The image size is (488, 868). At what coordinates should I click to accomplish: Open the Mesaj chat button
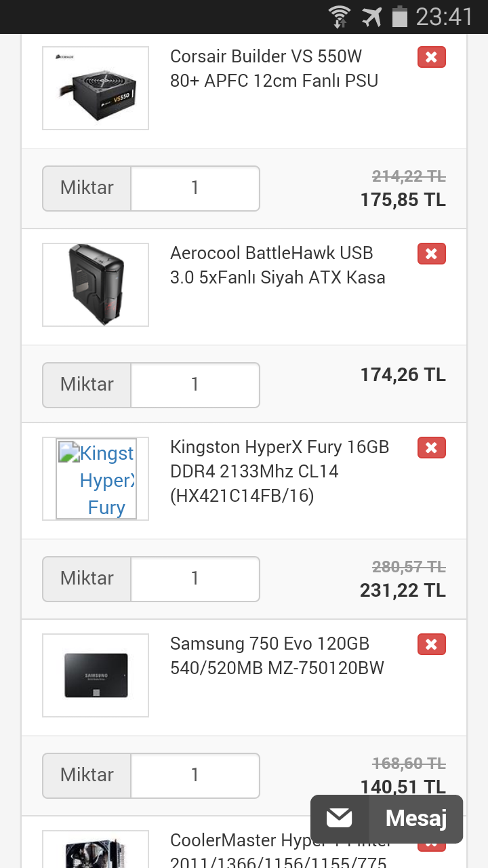pos(415,818)
